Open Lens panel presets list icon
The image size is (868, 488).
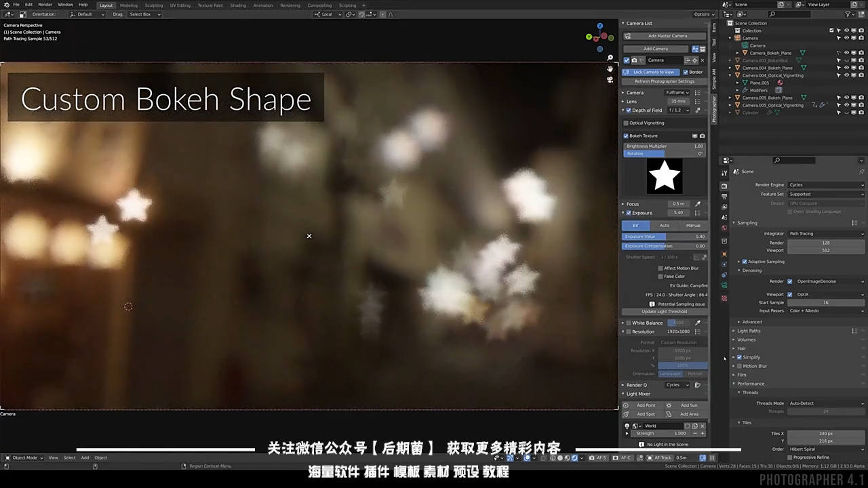(x=698, y=102)
